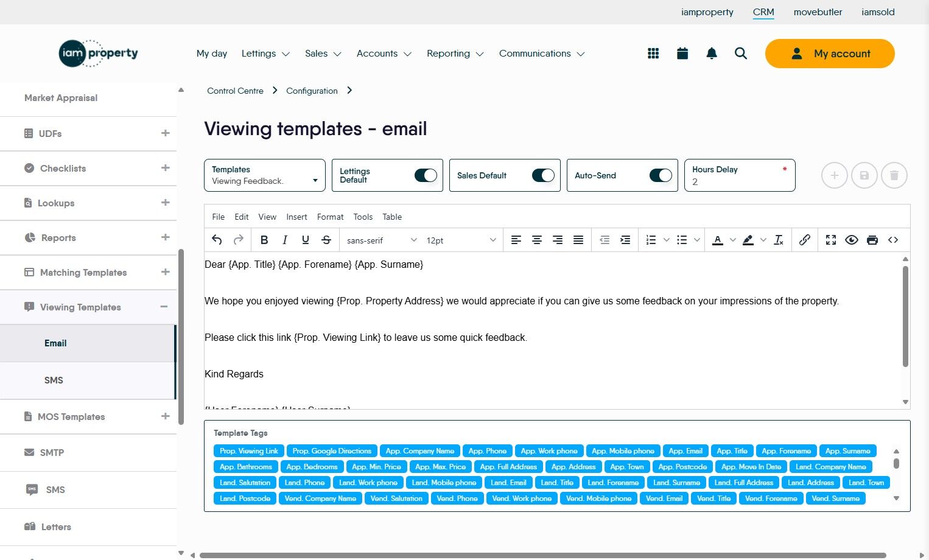Apply bold formatting

[264, 240]
